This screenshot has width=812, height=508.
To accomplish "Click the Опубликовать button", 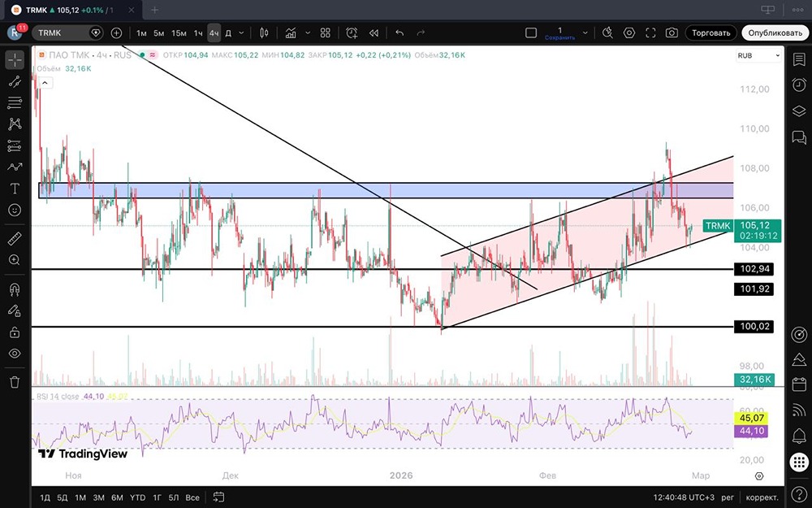I will coord(775,33).
